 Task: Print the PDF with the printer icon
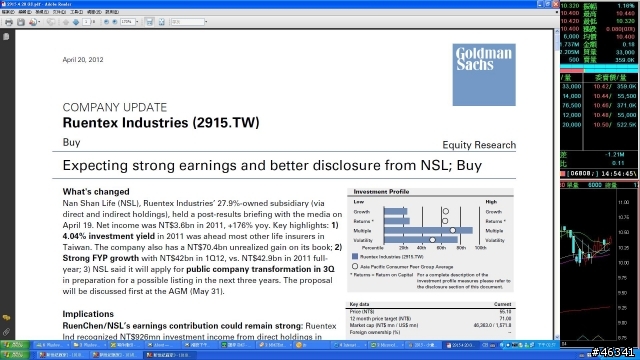pos(9,22)
